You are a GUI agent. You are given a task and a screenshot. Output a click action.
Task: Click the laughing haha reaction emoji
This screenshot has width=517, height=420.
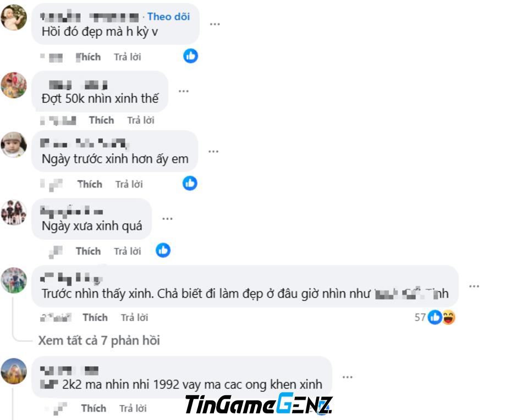tap(448, 317)
